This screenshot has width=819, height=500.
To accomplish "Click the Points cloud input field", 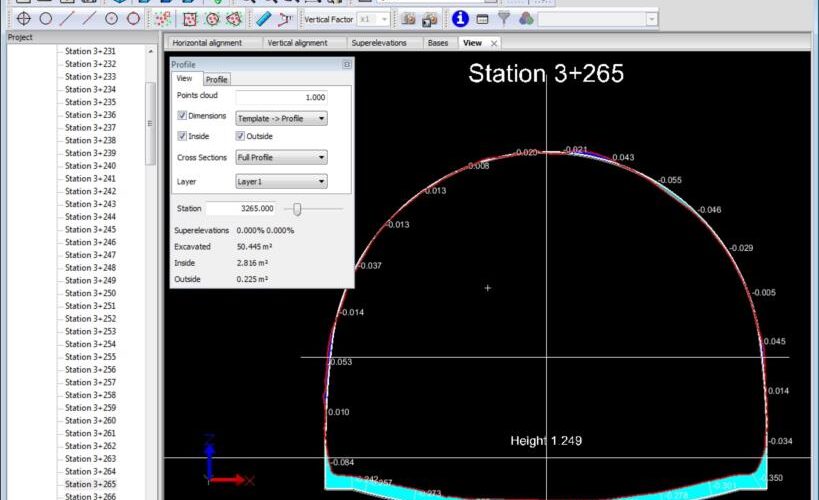I will pos(280,97).
